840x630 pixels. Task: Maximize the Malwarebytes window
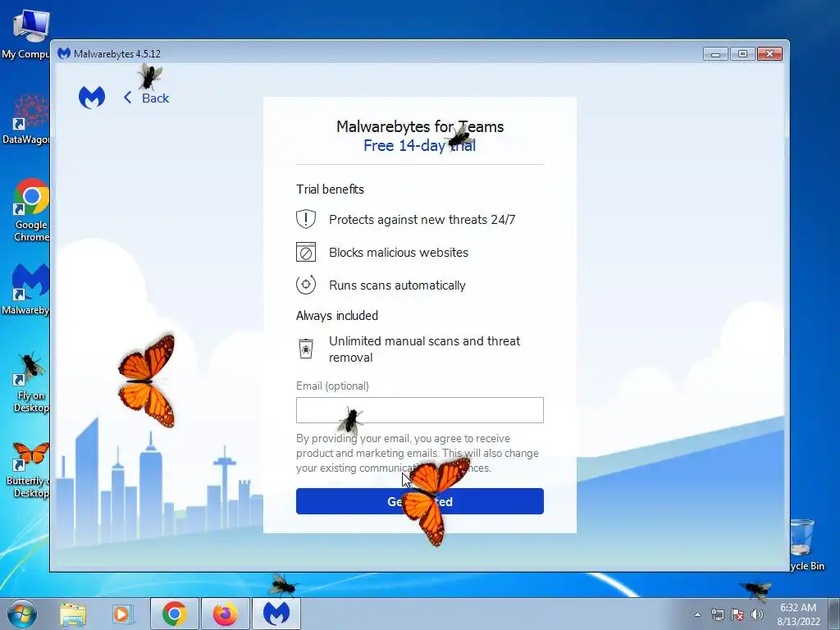(742, 53)
